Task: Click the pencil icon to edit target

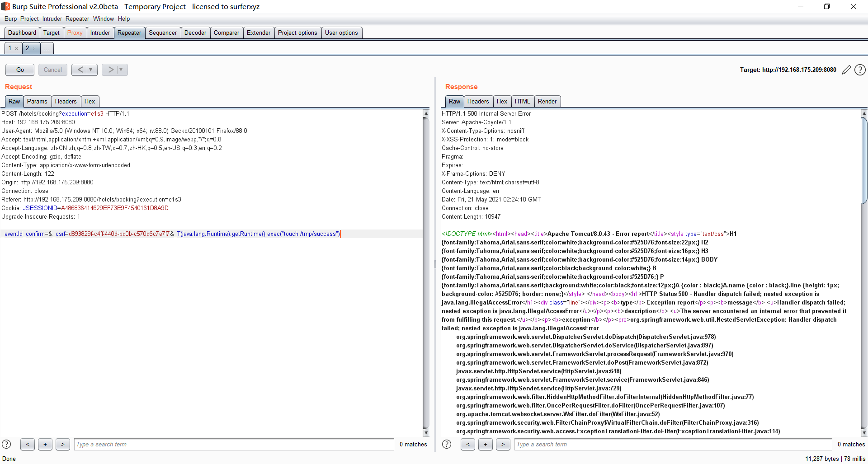Action: tap(846, 70)
